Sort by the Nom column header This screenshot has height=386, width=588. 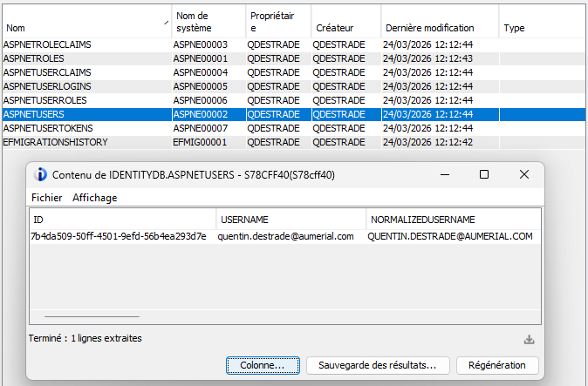[87, 22]
